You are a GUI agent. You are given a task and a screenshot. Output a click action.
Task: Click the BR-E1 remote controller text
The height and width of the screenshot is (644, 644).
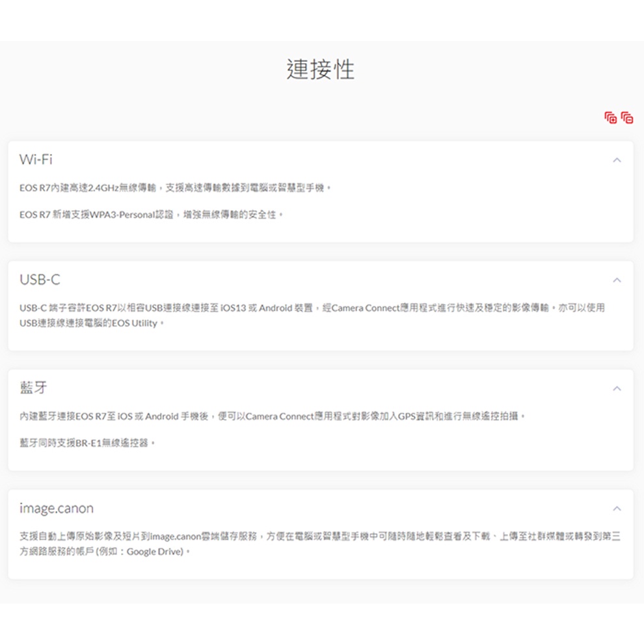tap(88, 443)
